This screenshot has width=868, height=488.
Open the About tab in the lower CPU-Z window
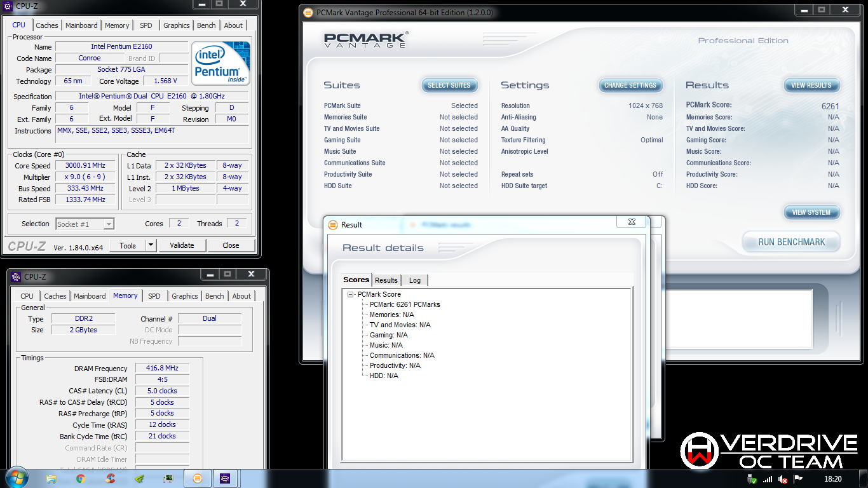(x=241, y=296)
